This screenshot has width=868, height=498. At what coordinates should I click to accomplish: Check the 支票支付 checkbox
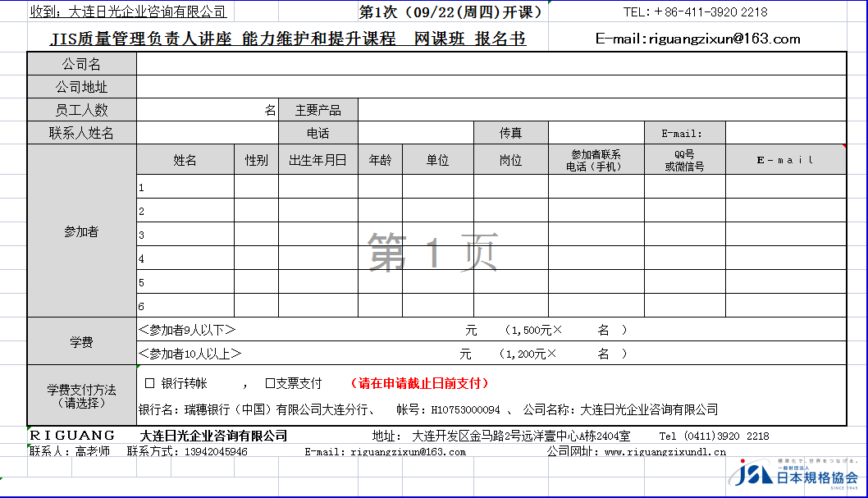point(269,383)
